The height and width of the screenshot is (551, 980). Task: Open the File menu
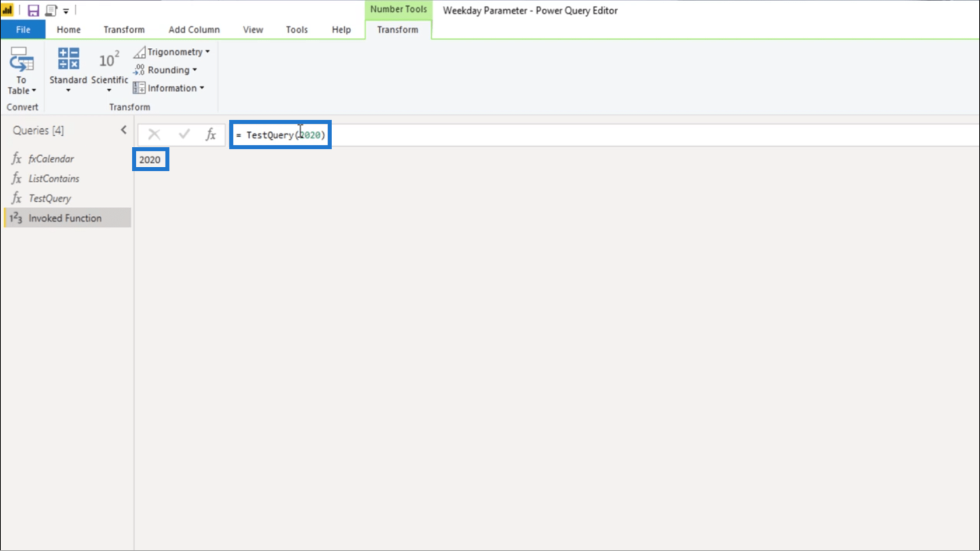[23, 30]
